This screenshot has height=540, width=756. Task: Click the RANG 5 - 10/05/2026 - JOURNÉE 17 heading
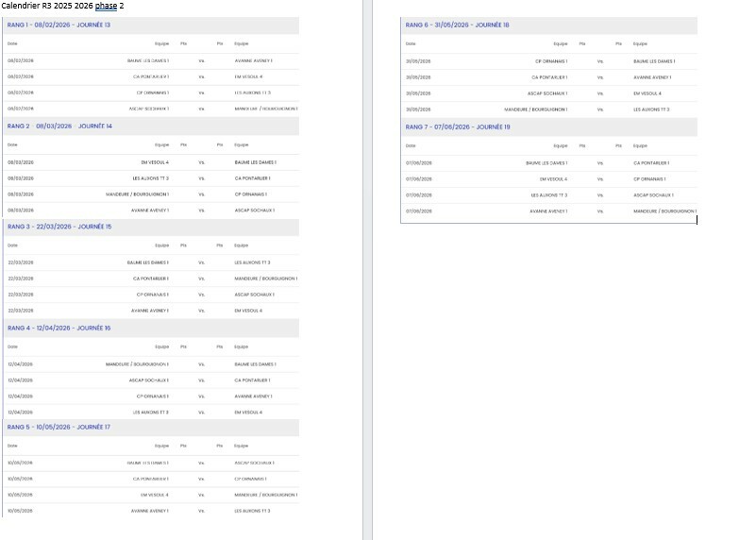(x=59, y=427)
